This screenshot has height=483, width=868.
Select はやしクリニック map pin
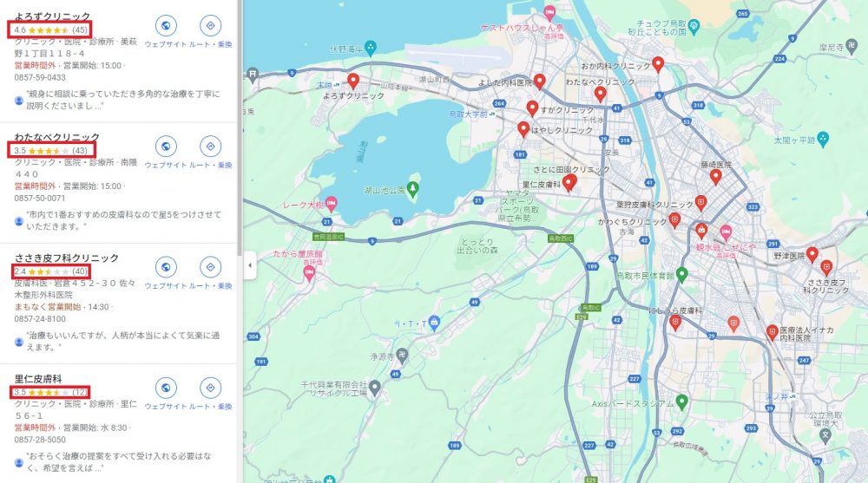(x=523, y=129)
